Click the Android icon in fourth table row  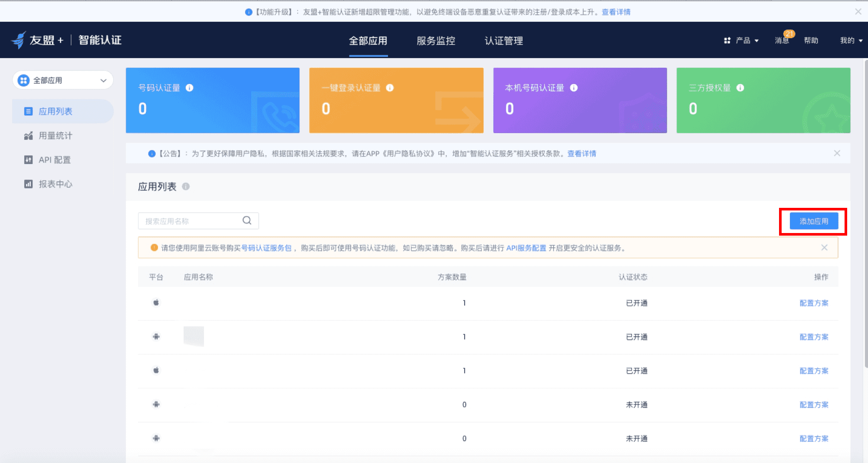pyautogui.click(x=156, y=404)
